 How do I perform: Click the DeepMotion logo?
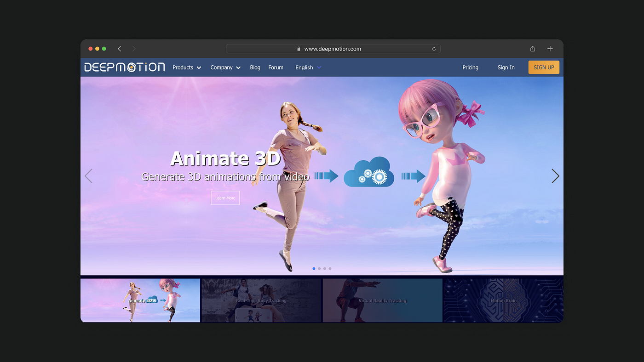(123, 67)
